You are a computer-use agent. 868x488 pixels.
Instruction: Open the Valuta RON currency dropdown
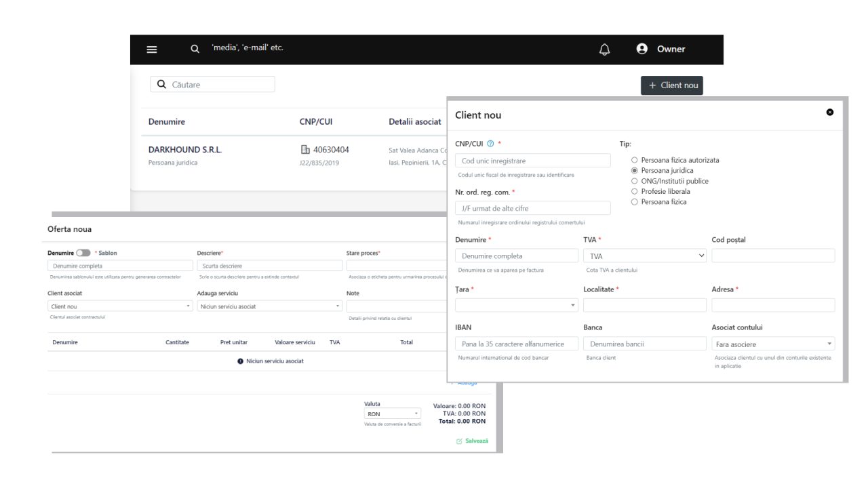pyautogui.click(x=393, y=413)
